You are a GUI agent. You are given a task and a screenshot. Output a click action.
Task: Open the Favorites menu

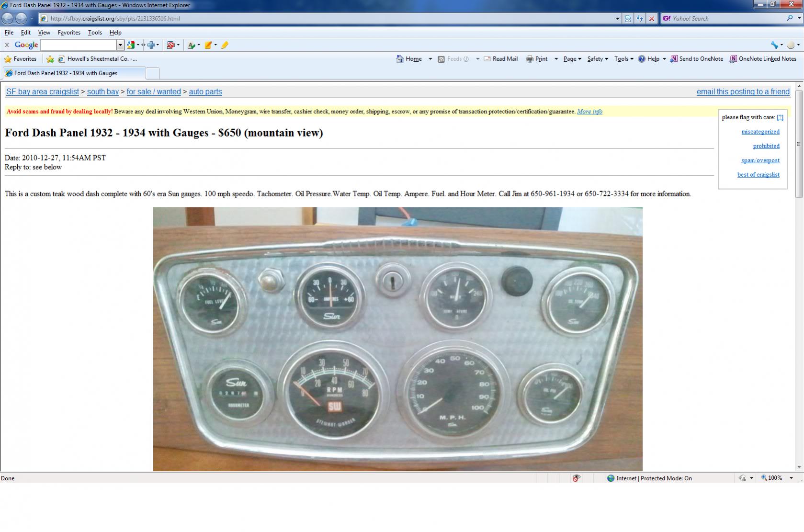(x=69, y=33)
